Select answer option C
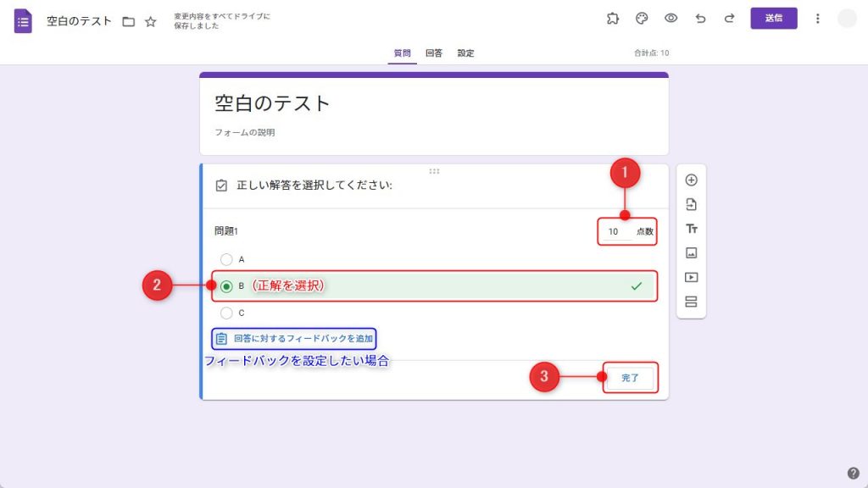The image size is (868, 488). click(x=226, y=313)
